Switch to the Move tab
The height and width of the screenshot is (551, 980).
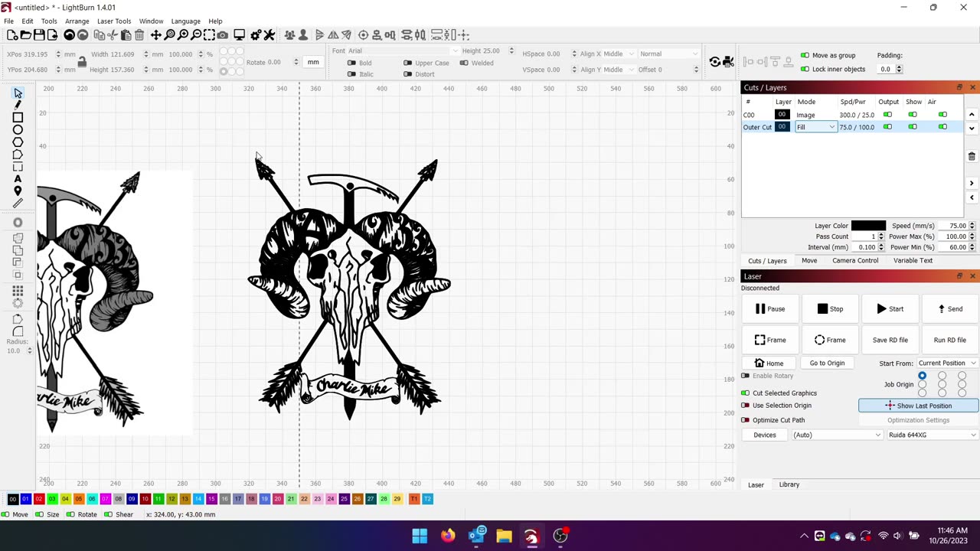[x=809, y=260]
